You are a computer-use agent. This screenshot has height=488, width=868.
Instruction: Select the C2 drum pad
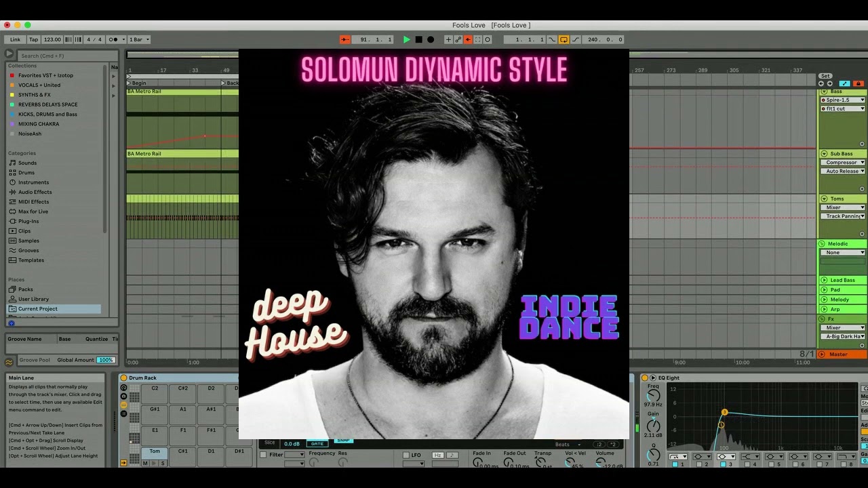[155, 392]
